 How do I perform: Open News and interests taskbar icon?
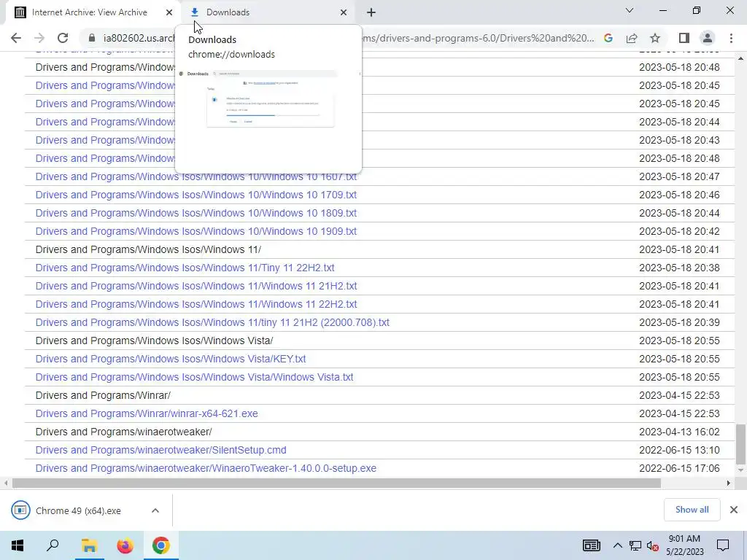(591, 545)
